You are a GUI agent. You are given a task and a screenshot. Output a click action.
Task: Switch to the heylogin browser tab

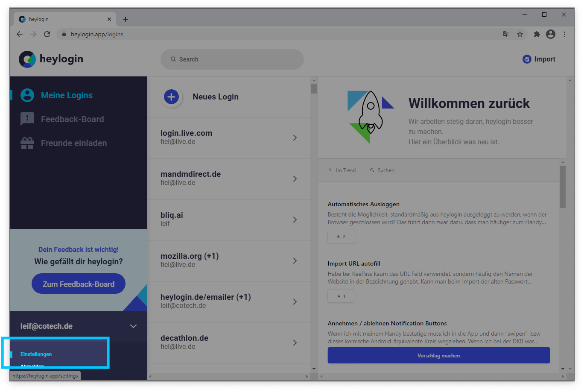64,19
